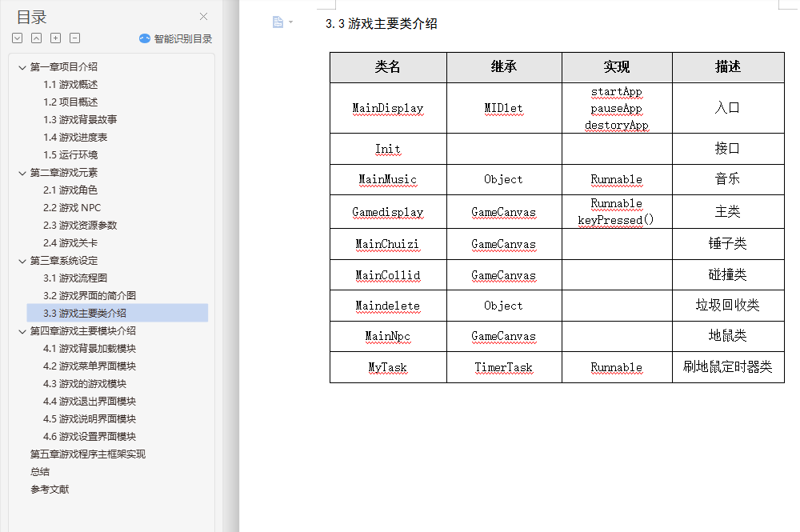This screenshot has height=532, width=800.
Task: Click the 类名 table header cell
Action: click(388, 67)
